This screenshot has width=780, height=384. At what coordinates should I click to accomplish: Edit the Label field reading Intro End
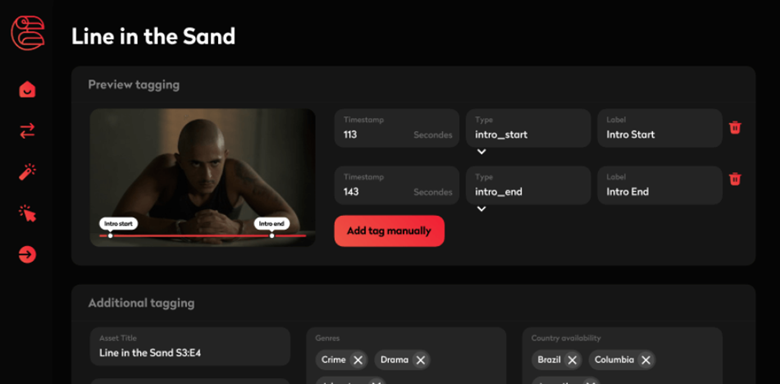(660, 185)
